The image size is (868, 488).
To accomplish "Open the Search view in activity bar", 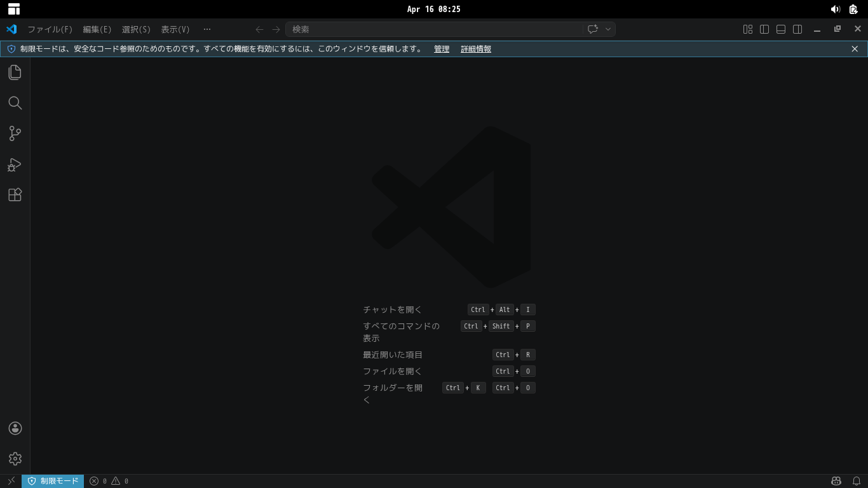I will tap(15, 103).
